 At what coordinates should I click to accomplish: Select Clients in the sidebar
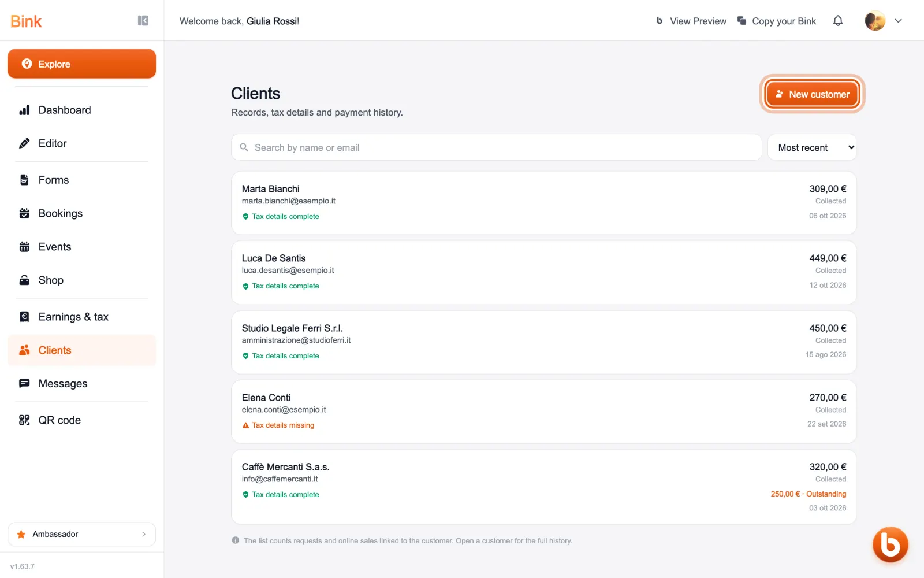(x=81, y=350)
